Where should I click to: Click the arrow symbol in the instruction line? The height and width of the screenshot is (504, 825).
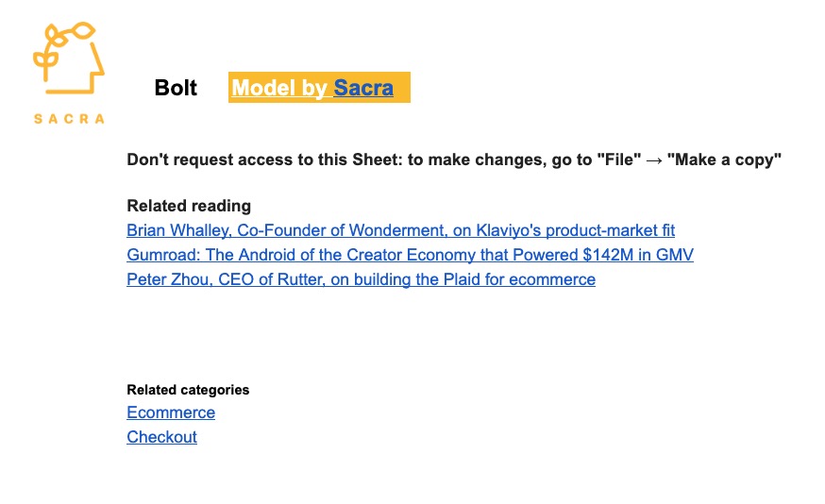[x=654, y=160]
